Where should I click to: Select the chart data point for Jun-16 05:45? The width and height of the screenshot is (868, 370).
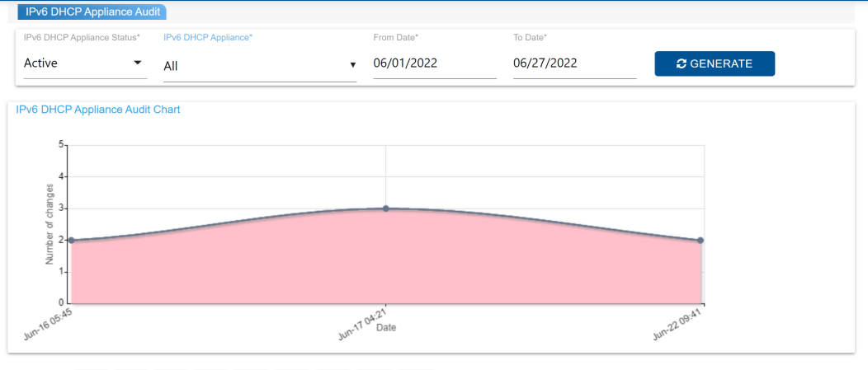72,241
